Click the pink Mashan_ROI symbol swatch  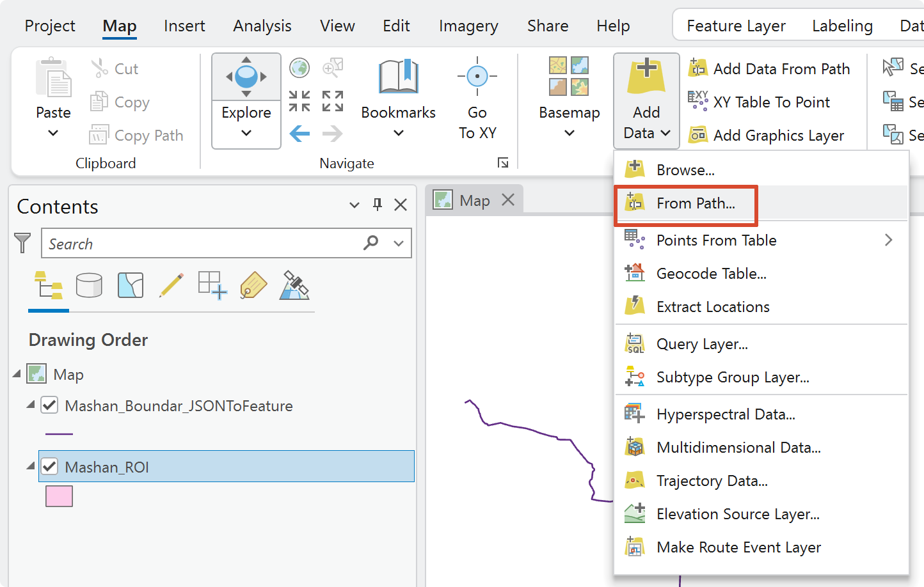pos(59,496)
